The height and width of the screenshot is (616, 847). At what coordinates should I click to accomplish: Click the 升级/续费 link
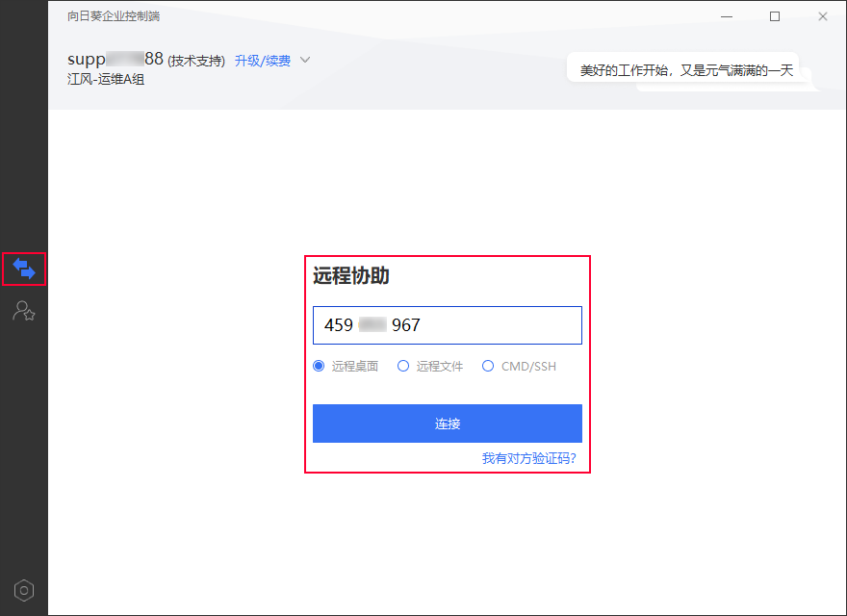pyautogui.click(x=262, y=61)
